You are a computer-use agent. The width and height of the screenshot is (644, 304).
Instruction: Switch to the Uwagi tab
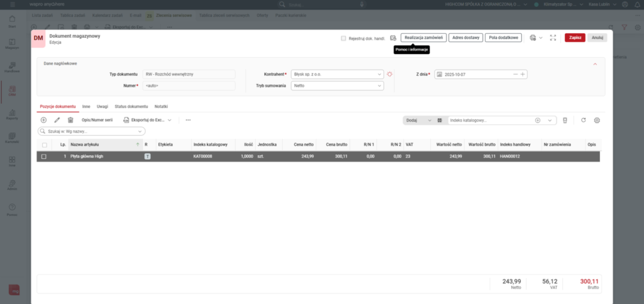pyautogui.click(x=103, y=106)
